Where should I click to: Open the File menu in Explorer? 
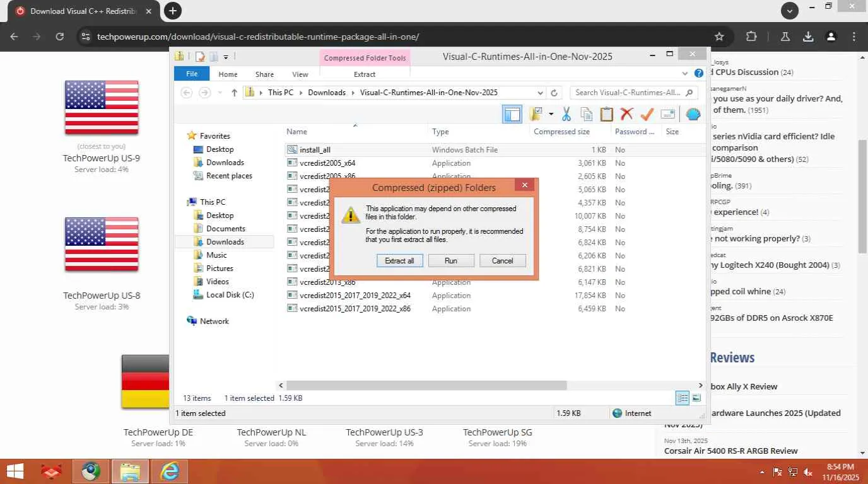[192, 74]
